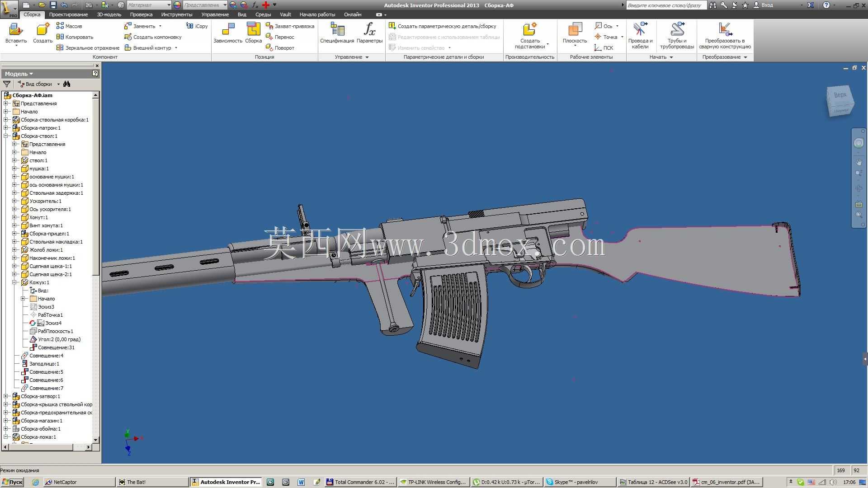Select the Зависимость constraint tool
Image resolution: width=868 pixels, height=488 pixels.
click(228, 33)
